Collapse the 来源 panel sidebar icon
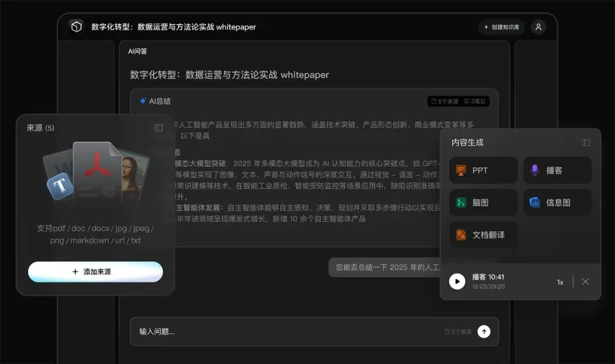This screenshot has width=615, height=364. pos(158,128)
